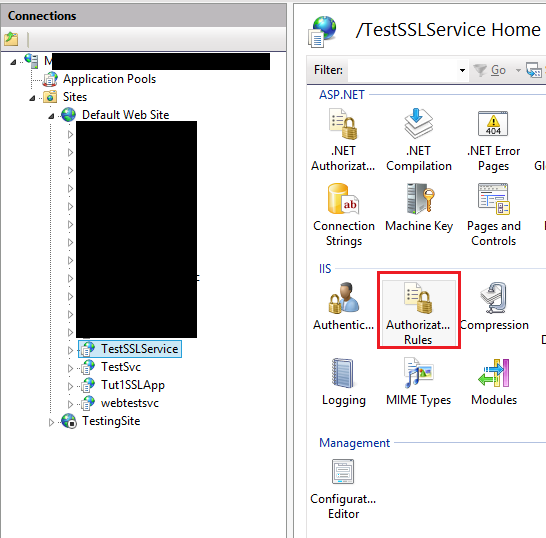Open the Filter dropdown arrow

point(462,70)
